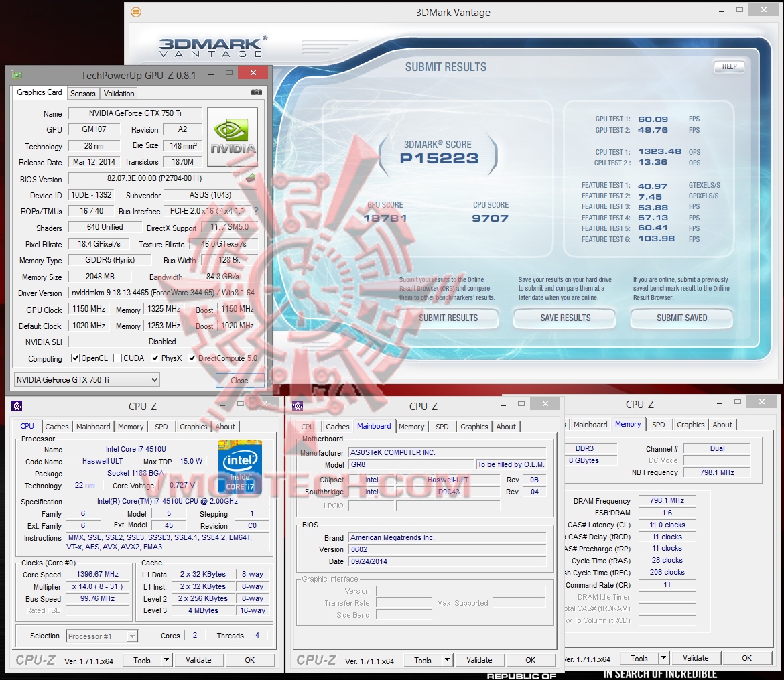784x680 pixels.
Task: Click Tools button in right CPU-Z window
Action: pyautogui.click(x=639, y=658)
